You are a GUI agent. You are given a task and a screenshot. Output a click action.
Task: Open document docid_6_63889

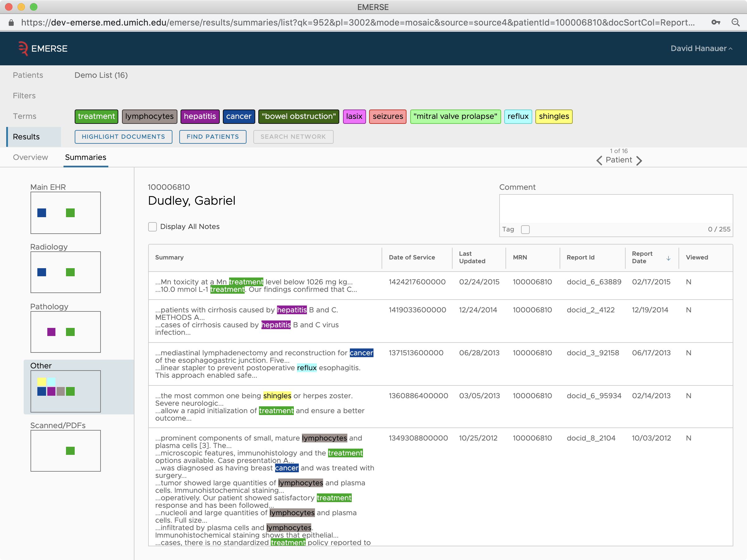pyautogui.click(x=594, y=282)
